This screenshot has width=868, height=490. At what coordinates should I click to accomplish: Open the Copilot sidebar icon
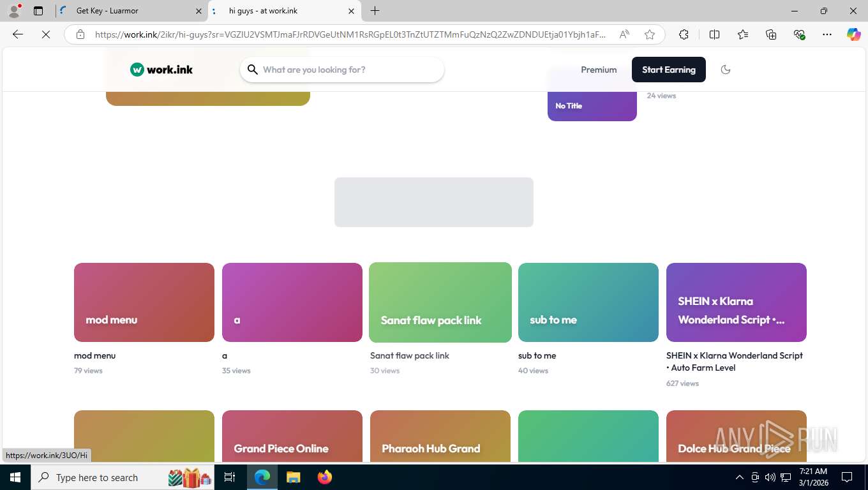(853, 34)
